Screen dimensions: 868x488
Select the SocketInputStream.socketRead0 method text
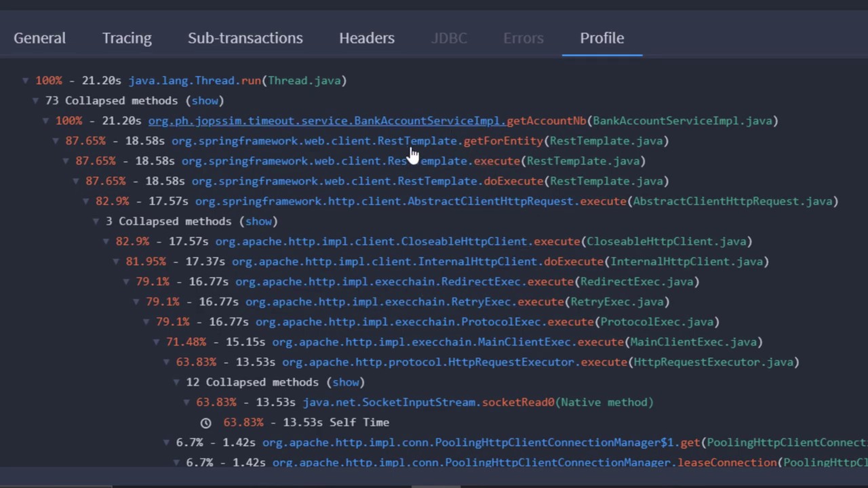coord(428,402)
